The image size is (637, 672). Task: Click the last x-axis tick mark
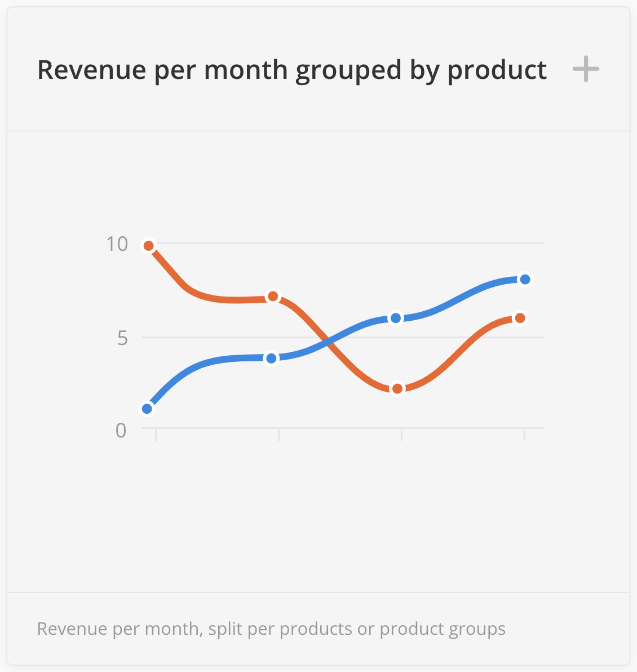[x=524, y=434]
